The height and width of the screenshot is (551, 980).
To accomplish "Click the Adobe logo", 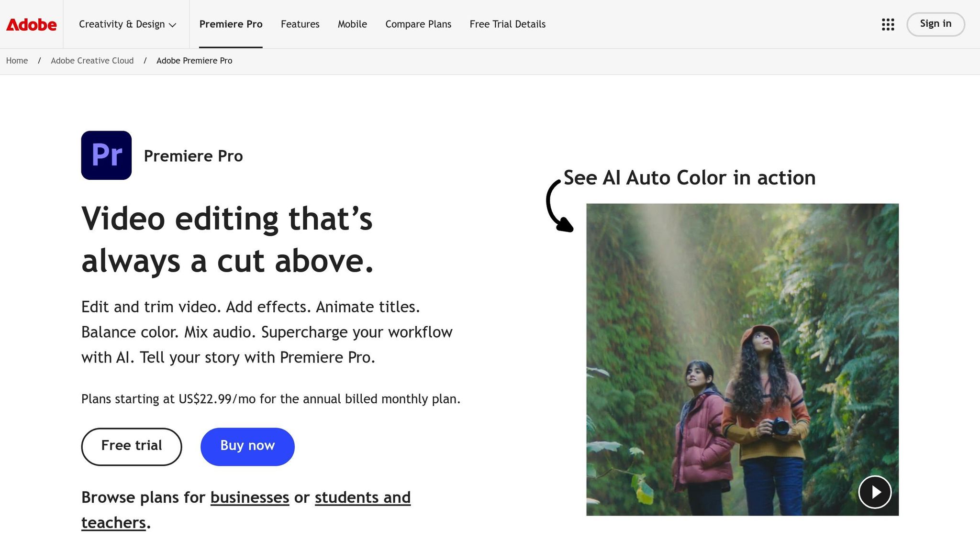I will pos(31,24).
